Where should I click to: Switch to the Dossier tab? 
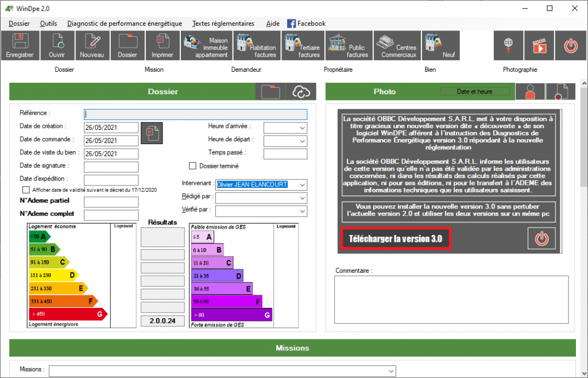pyautogui.click(x=64, y=70)
